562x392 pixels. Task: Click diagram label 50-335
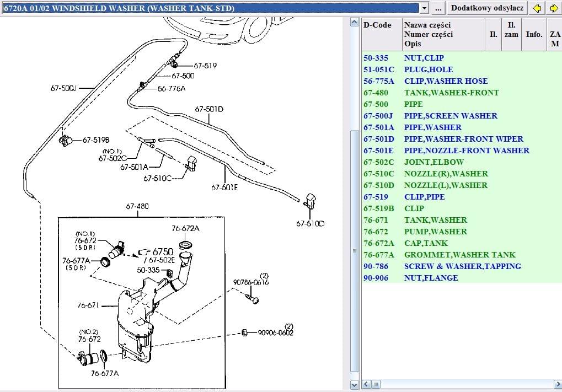pyautogui.click(x=148, y=270)
